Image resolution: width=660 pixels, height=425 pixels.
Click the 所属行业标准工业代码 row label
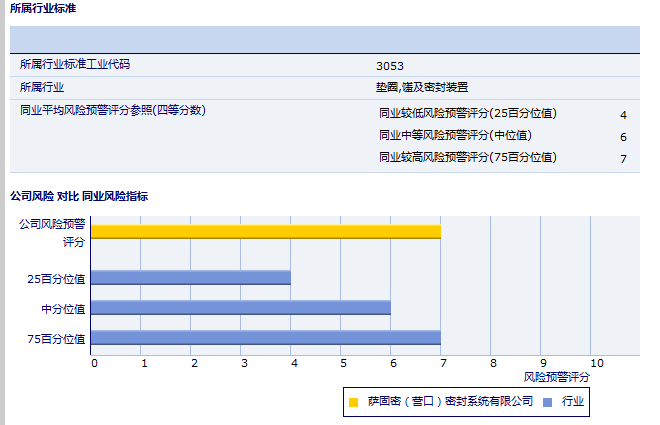[x=75, y=65]
